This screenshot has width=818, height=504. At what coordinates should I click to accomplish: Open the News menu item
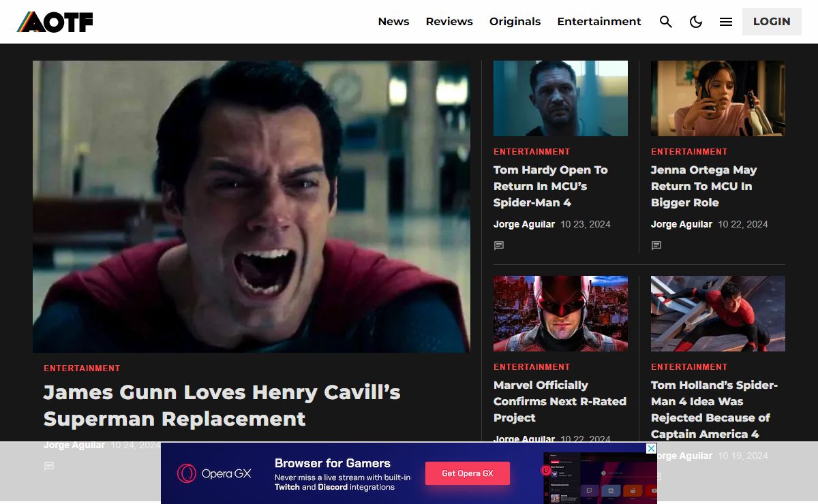click(393, 22)
